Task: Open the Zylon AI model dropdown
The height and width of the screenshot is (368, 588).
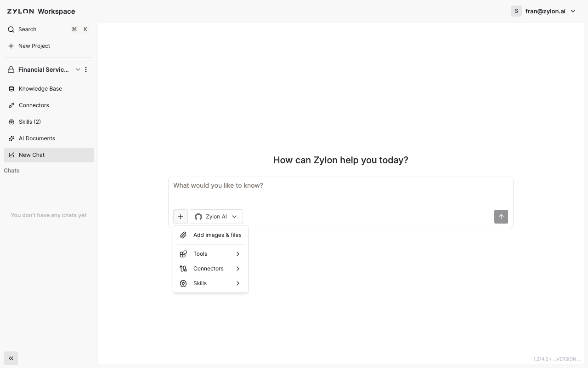Action: [216, 217]
